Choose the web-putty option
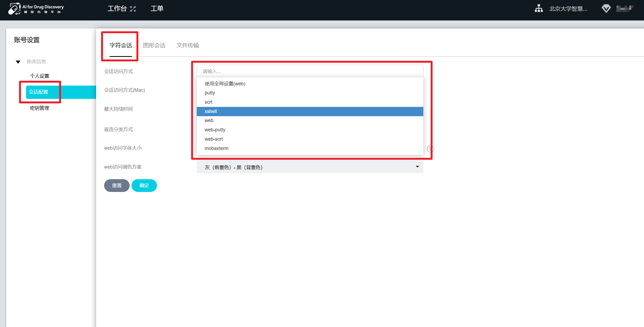The image size is (644, 327). (x=310, y=130)
